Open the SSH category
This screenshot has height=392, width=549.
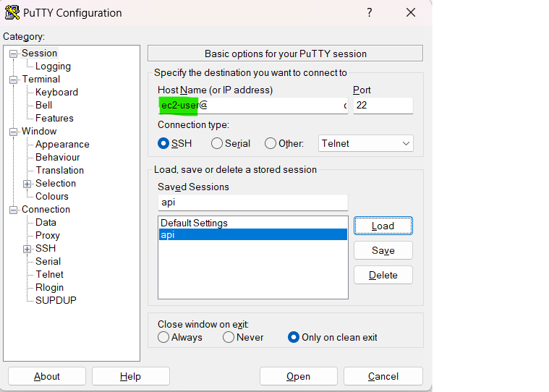click(x=46, y=248)
